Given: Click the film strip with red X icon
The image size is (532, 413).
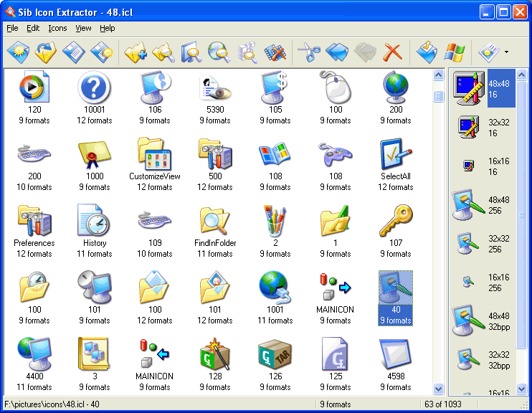Looking at the screenshot, I should pos(275,52).
